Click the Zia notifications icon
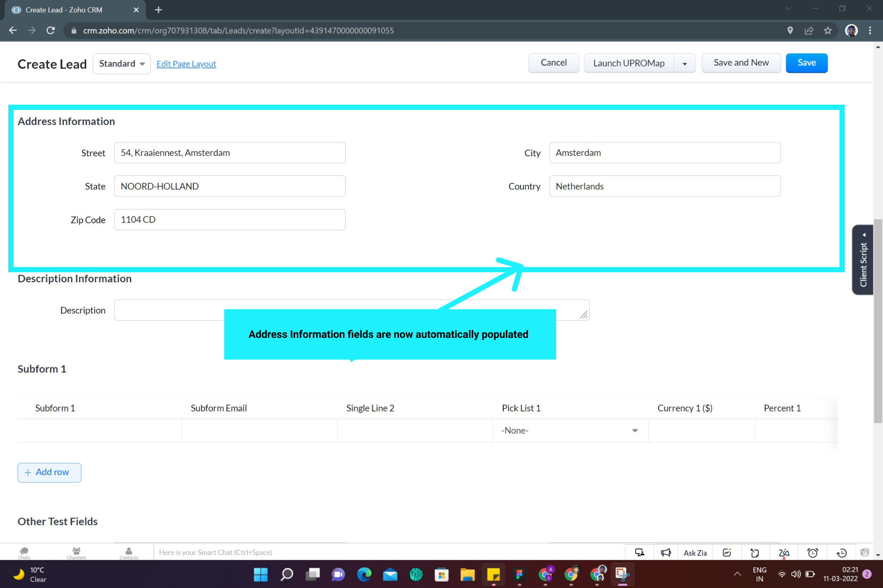Screen dimensions: 883x588 pos(784,552)
